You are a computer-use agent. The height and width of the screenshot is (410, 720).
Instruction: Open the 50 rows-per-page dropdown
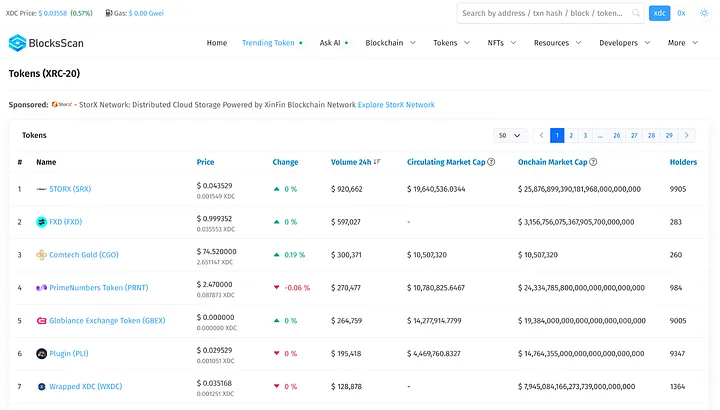click(x=509, y=135)
